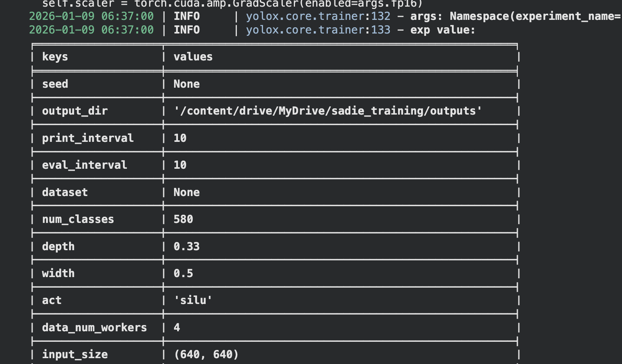
Task: Click the "values" table header
Action: point(193,57)
